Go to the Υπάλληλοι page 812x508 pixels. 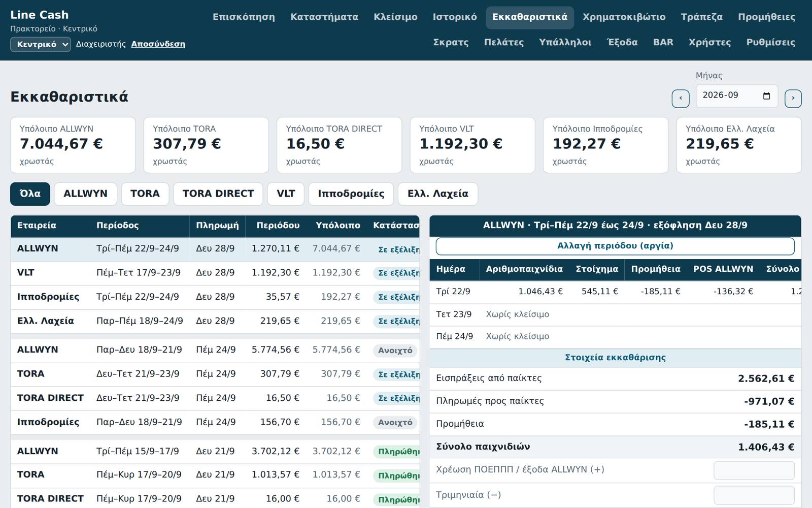565,43
